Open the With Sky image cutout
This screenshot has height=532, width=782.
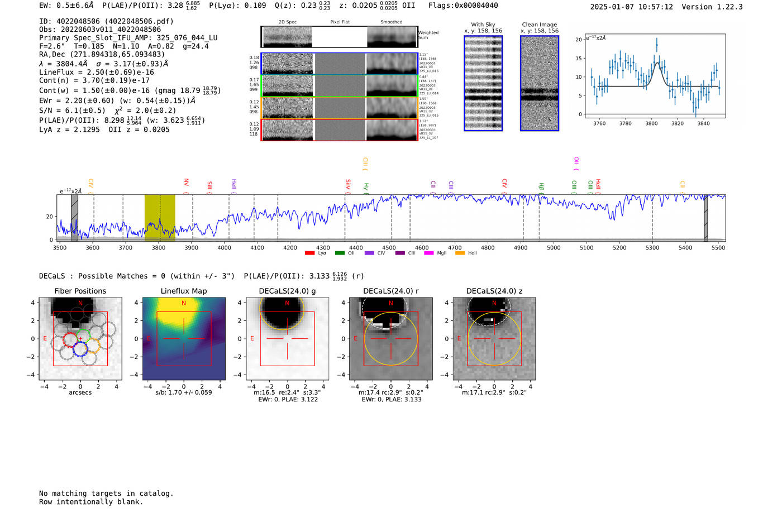coord(483,83)
